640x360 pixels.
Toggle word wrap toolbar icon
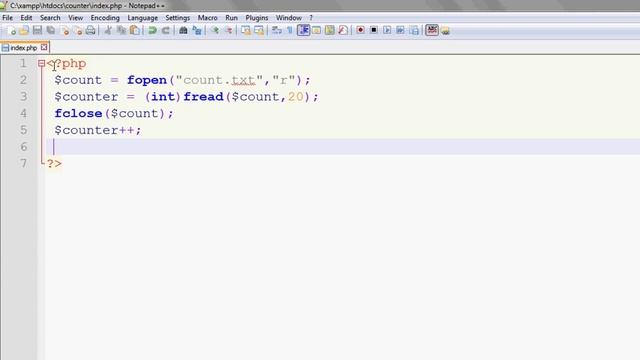pos(277,30)
